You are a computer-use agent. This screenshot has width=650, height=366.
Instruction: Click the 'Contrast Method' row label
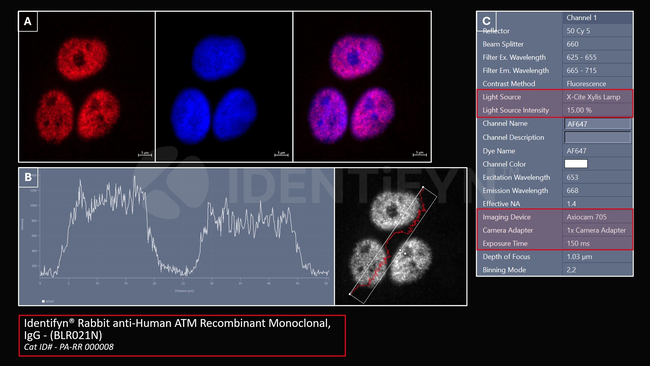(x=509, y=84)
